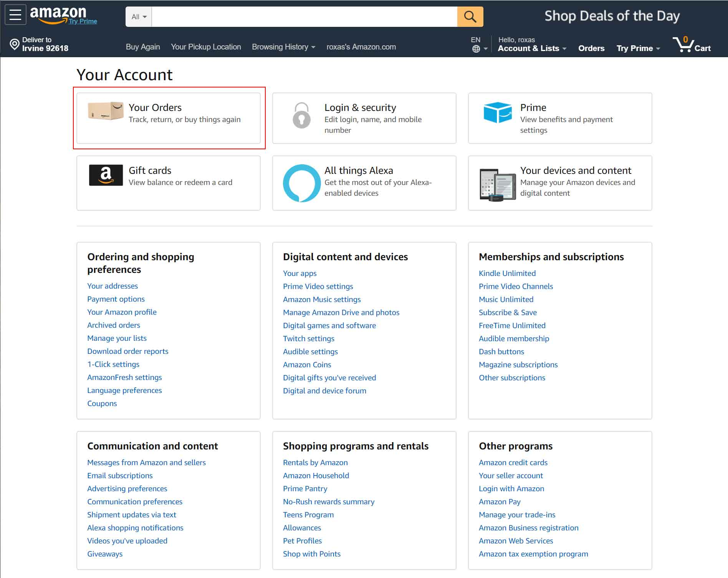Click the Login & security padlock icon
The width and height of the screenshot is (728, 578).
(301, 115)
